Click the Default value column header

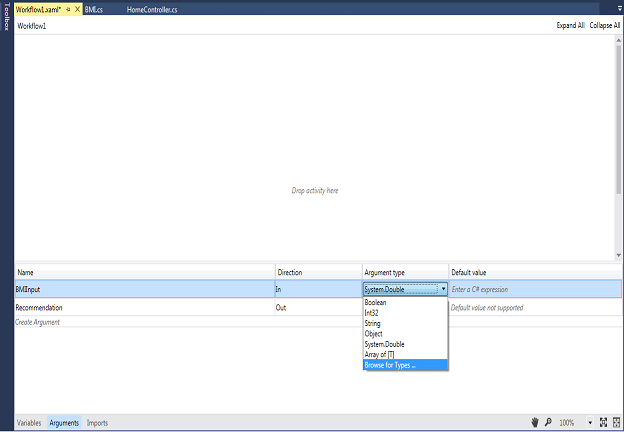tap(535, 272)
